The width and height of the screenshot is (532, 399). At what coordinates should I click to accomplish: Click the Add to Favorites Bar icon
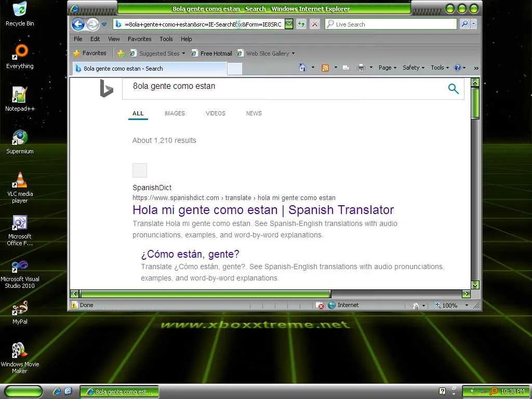(x=121, y=54)
